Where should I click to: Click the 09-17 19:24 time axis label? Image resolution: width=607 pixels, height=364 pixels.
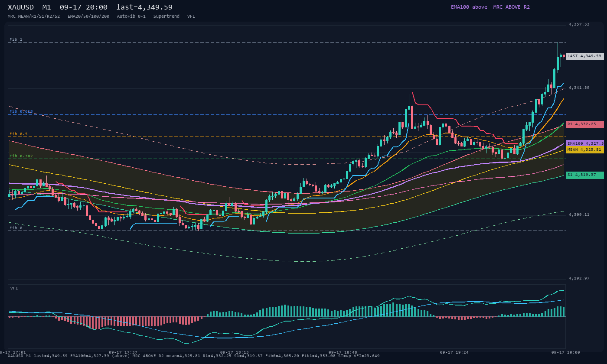pyautogui.click(x=454, y=352)
